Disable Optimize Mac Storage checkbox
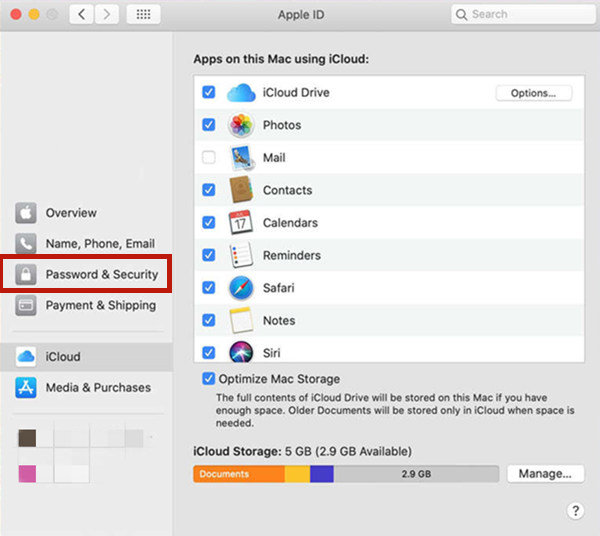Viewport: 600px width, 536px height. coord(209,379)
